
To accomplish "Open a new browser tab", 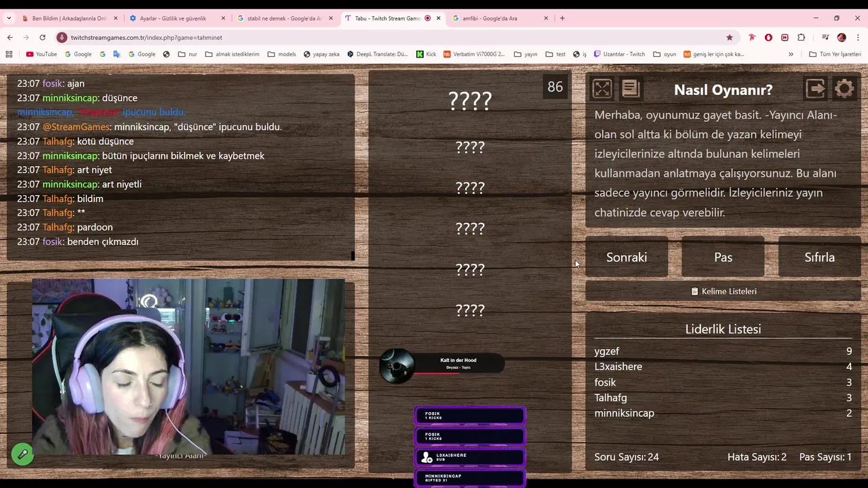I will (x=562, y=18).
